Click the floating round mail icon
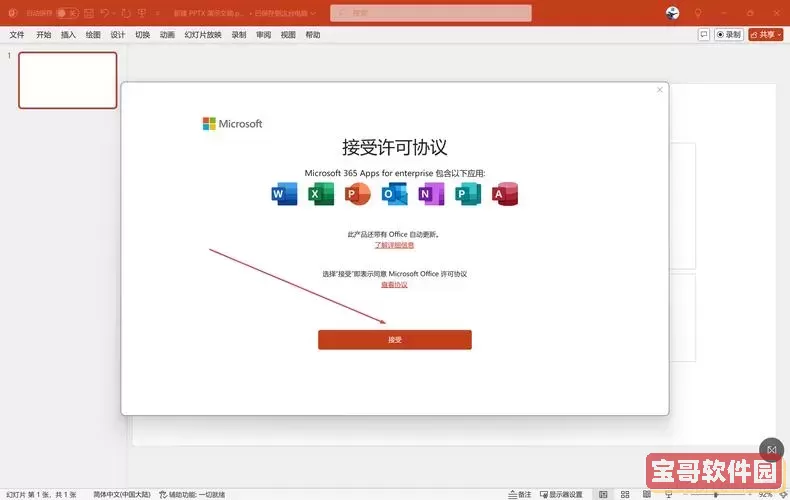The width and height of the screenshot is (790, 500). pyautogui.click(x=771, y=450)
